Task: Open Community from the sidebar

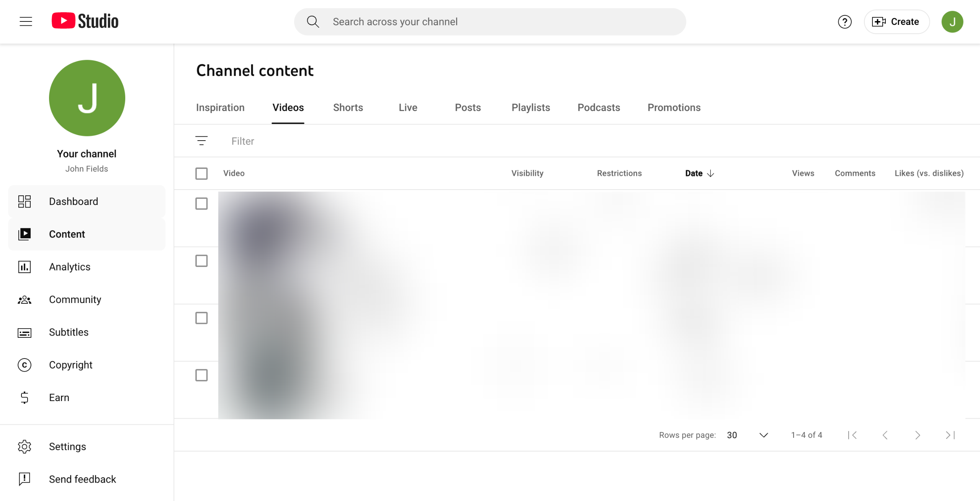Action: (75, 299)
